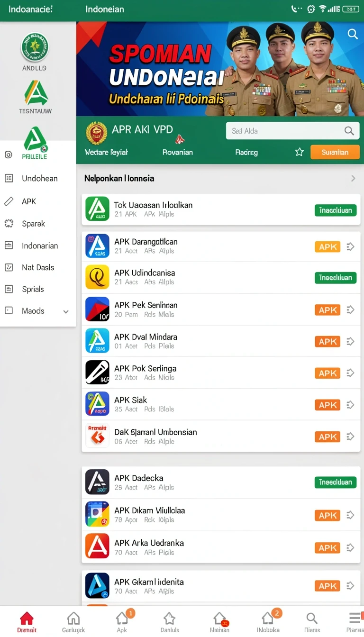
Task: Focus the Sad Alda search field
Action: click(292, 131)
